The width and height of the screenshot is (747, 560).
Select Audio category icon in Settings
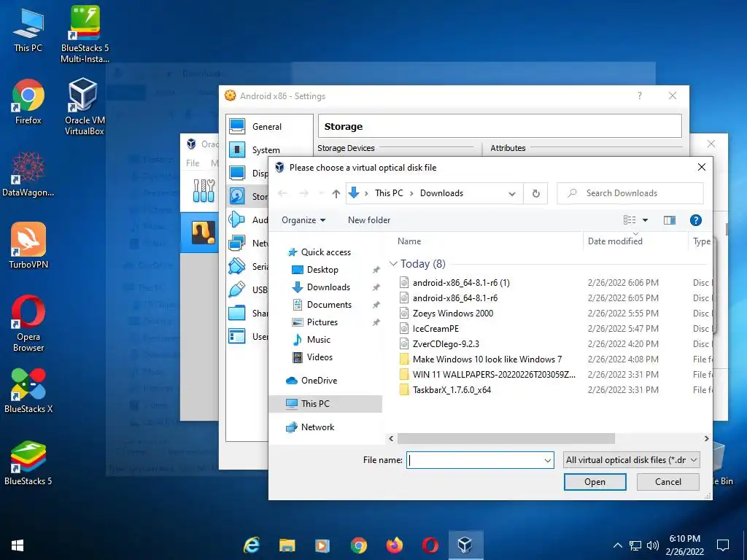point(237,219)
